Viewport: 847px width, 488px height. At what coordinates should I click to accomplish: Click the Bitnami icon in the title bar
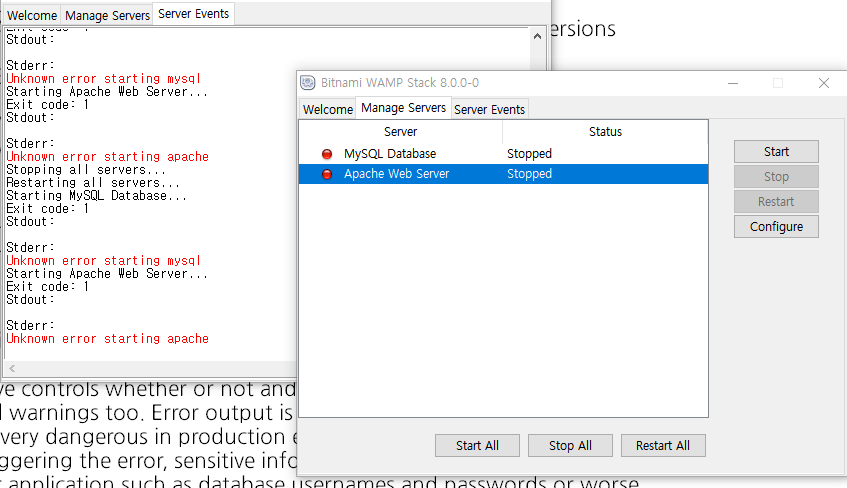coord(307,83)
